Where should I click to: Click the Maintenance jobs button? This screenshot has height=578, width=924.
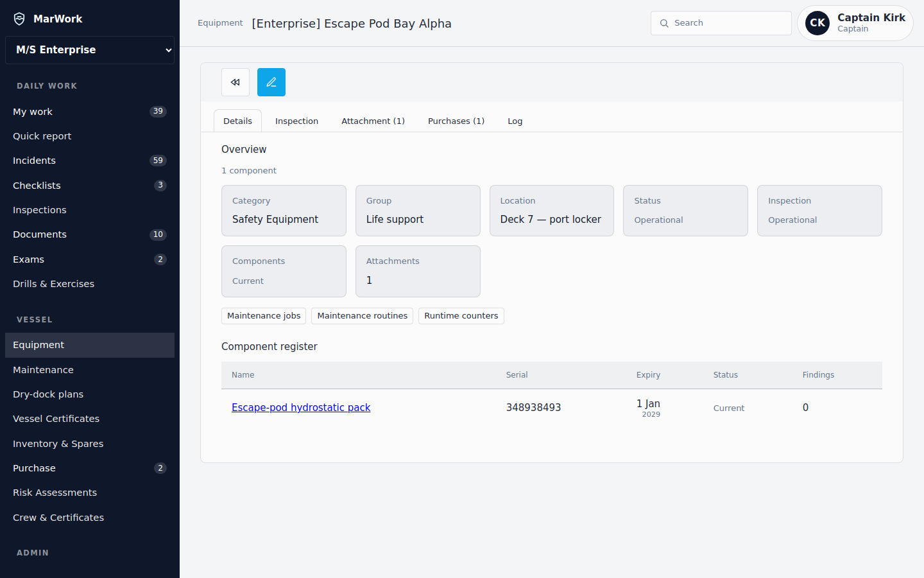264,316
